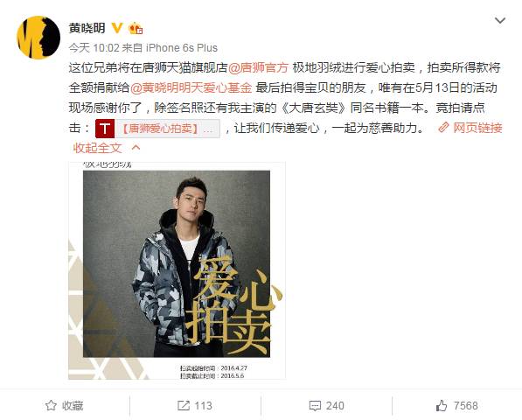Image resolution: width=522 pixels, height=420 pixels.
Task: Like the post with thumbs-up icon
Action: pos(442,405)
